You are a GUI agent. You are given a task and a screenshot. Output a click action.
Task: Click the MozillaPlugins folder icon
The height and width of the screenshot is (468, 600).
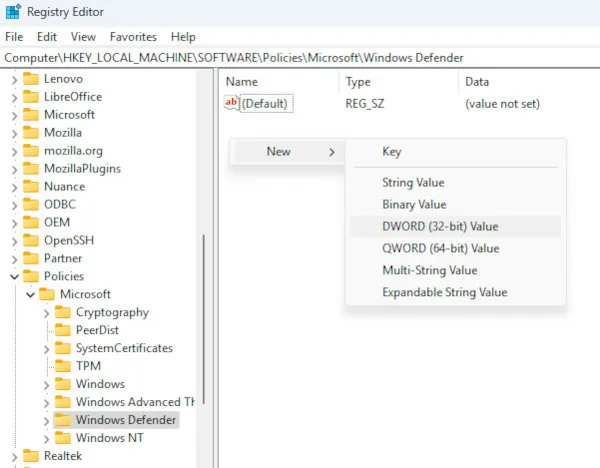click(31, 169)
